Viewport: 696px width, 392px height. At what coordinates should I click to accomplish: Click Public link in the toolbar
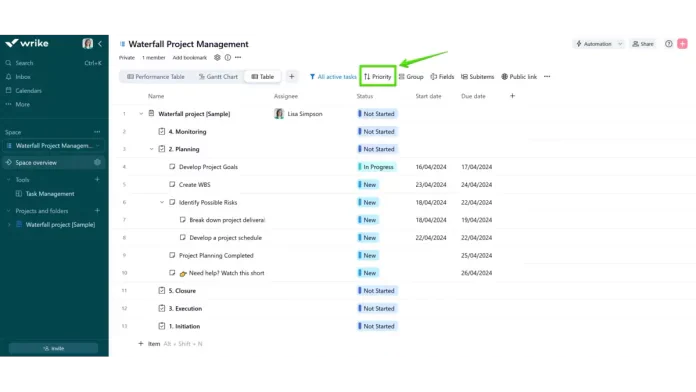519,77
